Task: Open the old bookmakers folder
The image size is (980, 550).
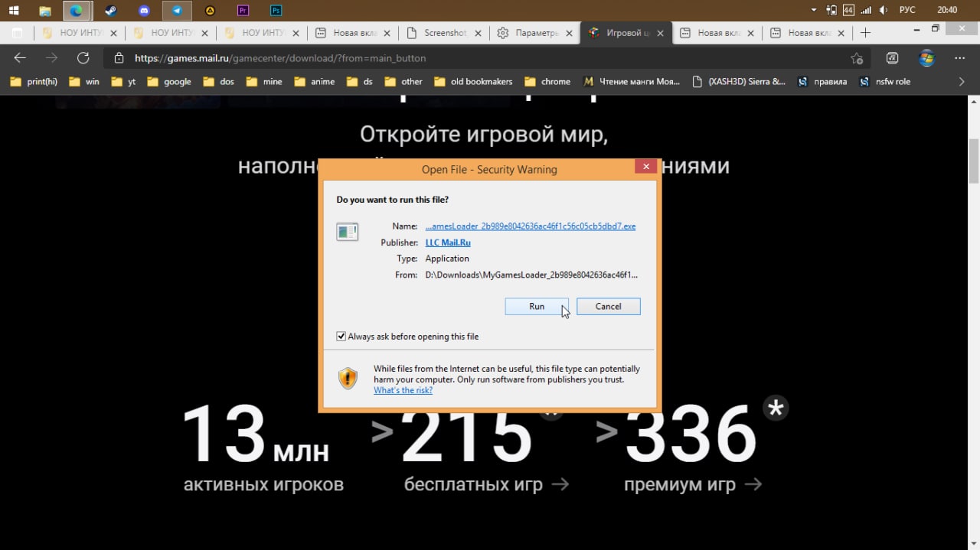Action: point(473,82)
